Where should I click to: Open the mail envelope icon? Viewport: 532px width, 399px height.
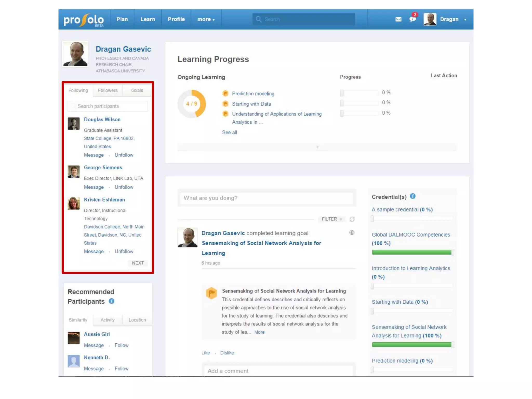pyautogui.click(x=398, y=19)
